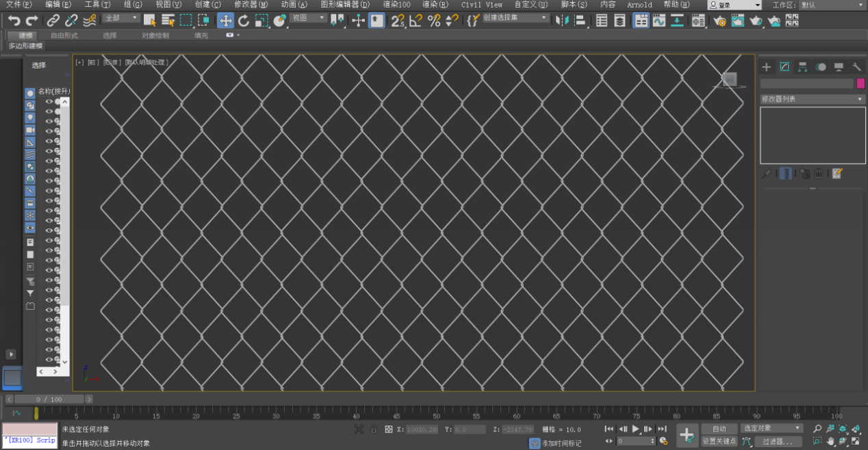Click the 过滤器... button
The width and height of the screenshot is (868, 450).
(777, 441)
